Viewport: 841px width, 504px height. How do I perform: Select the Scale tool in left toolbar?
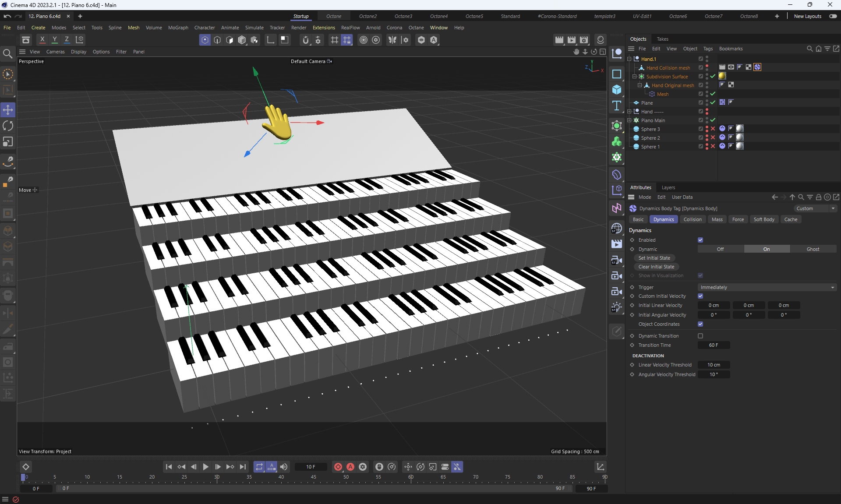pos(8,142)
